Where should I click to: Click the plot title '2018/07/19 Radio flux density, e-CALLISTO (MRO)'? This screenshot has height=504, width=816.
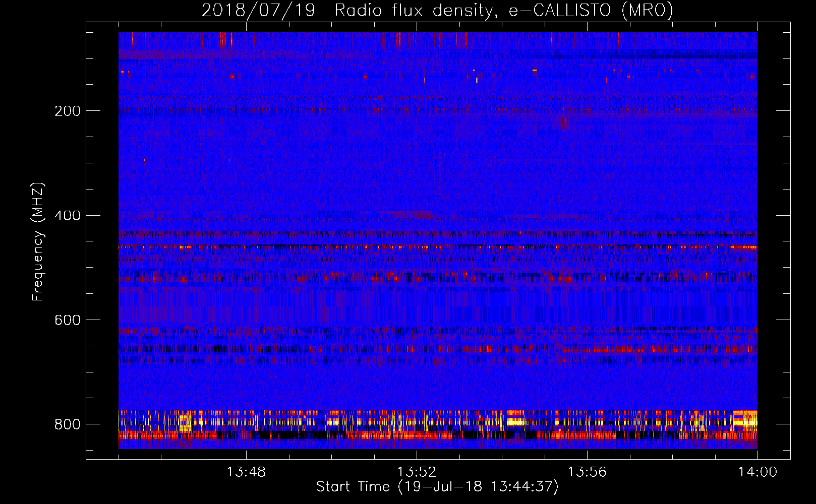pyautogui.click(x=437, y=10)
